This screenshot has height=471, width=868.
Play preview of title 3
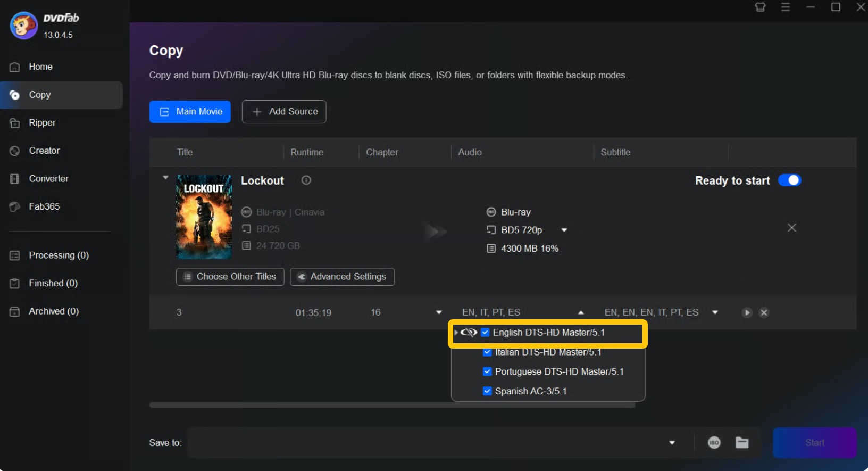[x=747, y=313]
